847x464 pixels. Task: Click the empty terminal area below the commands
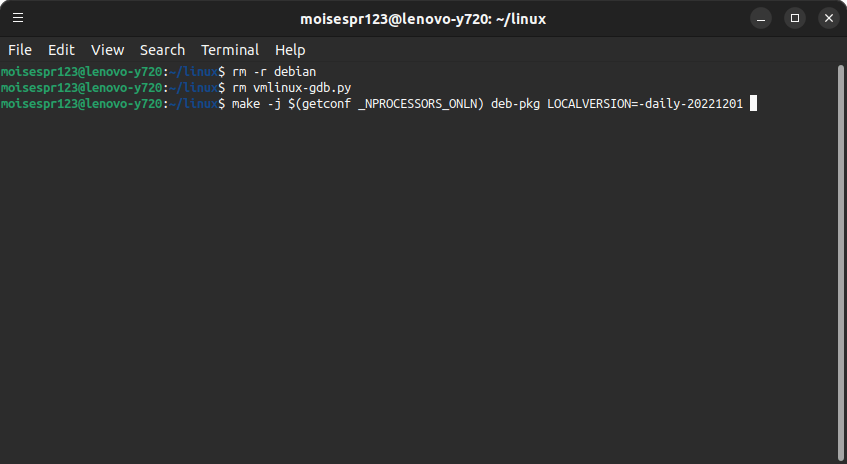[x=419, y=286]
